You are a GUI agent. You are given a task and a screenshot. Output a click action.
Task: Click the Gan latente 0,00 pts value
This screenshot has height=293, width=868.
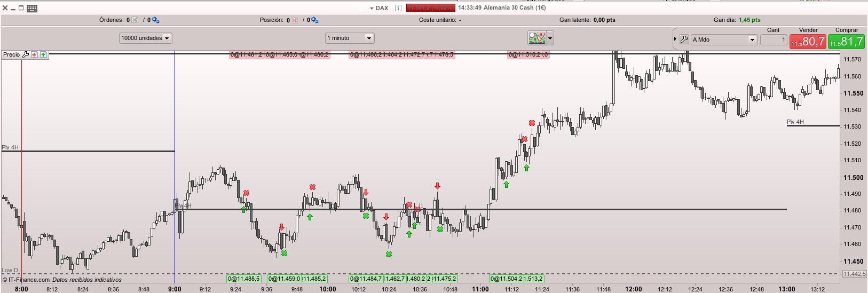(604, 20)
